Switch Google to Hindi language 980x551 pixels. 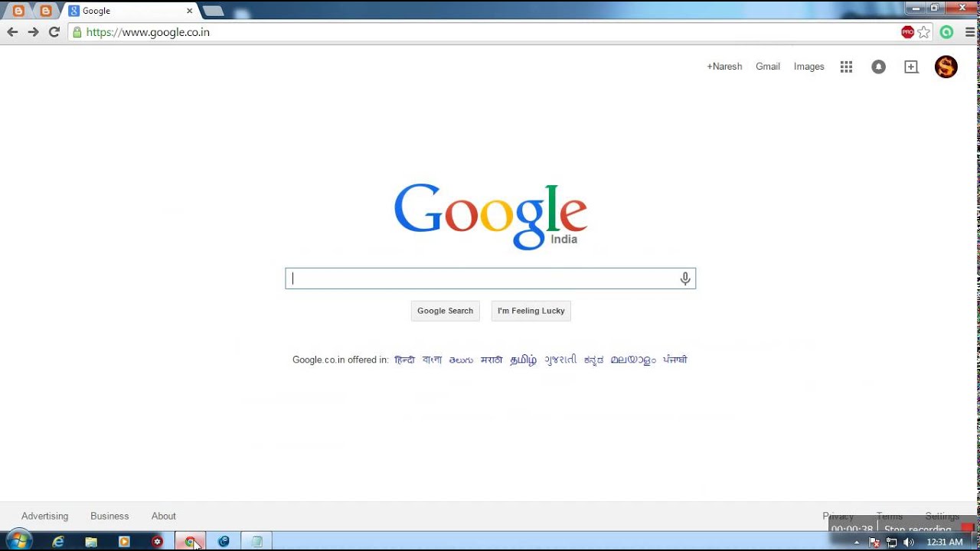point(404,360)
